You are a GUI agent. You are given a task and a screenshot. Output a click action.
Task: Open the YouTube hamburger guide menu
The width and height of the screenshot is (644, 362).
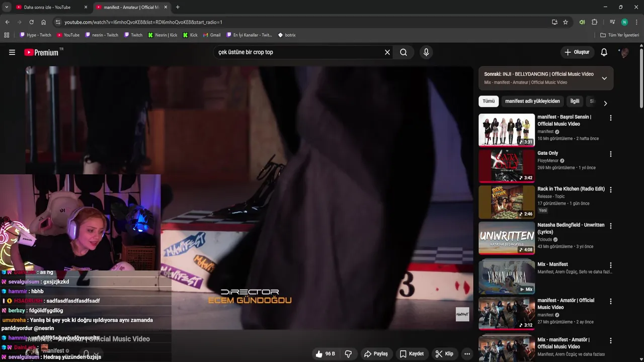point(12,52)
